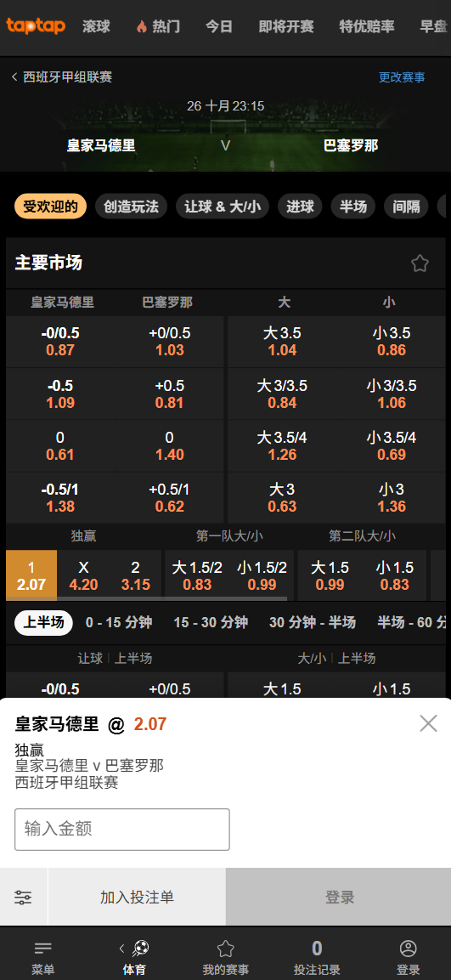This screenshot has height=980, width=451.
Task: Pick 大 3 at odds 0.63
Action: tap(282, 498)
